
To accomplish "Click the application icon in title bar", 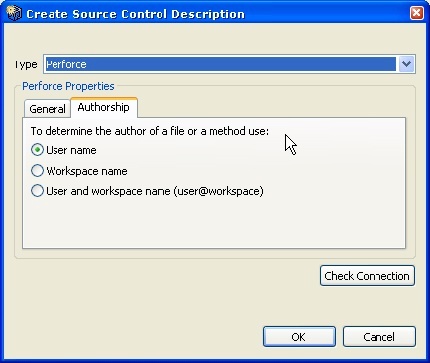I will (x=14, y=13).
